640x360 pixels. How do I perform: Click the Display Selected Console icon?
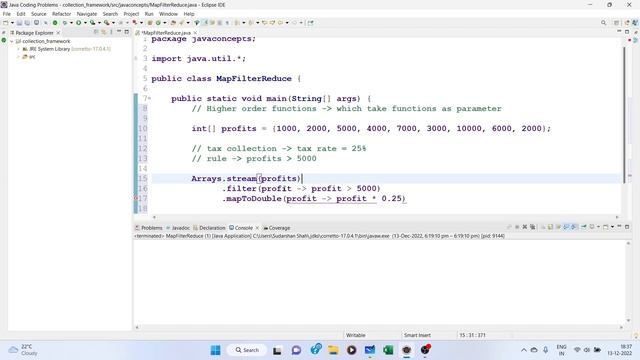(592, 227)
